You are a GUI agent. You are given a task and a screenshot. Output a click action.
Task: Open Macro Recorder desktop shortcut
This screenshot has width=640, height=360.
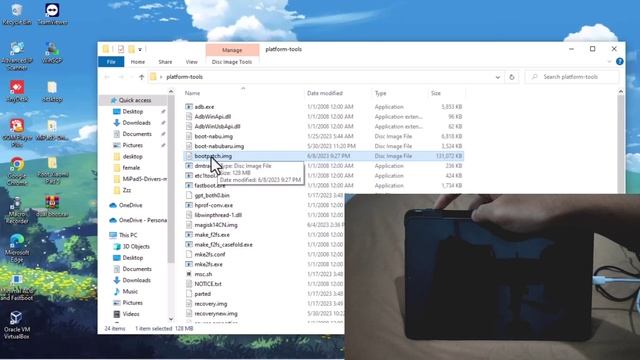(17, 210)
